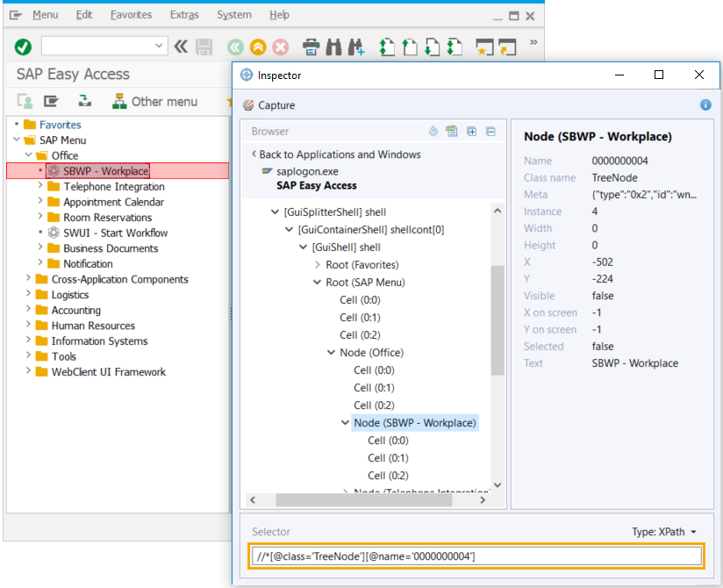Click the refresh icon in Inspector Browser header
Screen dimensions: 723x588
point(433,132)
